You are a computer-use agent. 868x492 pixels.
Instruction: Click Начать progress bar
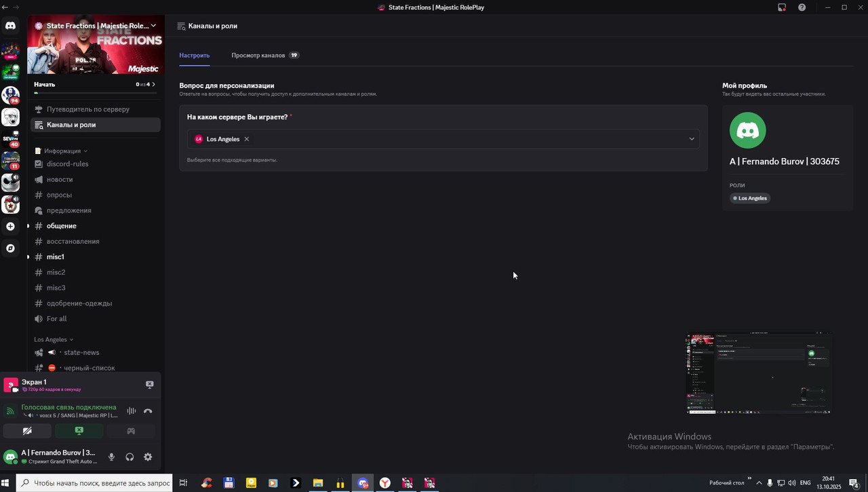tap(95, 93)
